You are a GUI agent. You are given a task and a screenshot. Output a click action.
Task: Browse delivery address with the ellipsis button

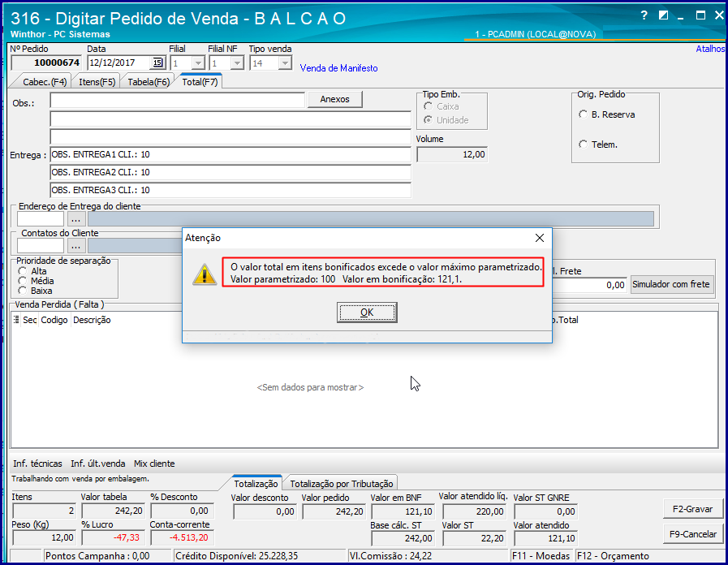tap(76, 219)
